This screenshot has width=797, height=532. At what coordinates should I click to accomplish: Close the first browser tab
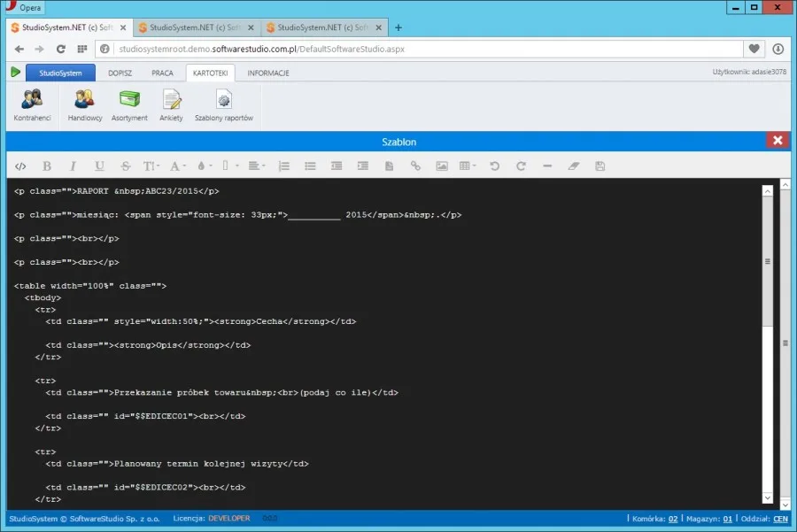123,27
